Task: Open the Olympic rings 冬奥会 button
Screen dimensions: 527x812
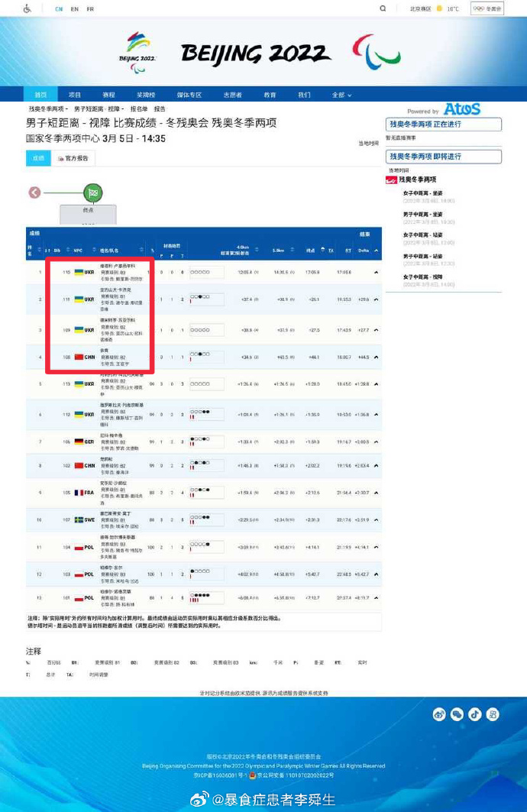Action: coord(487,8)
